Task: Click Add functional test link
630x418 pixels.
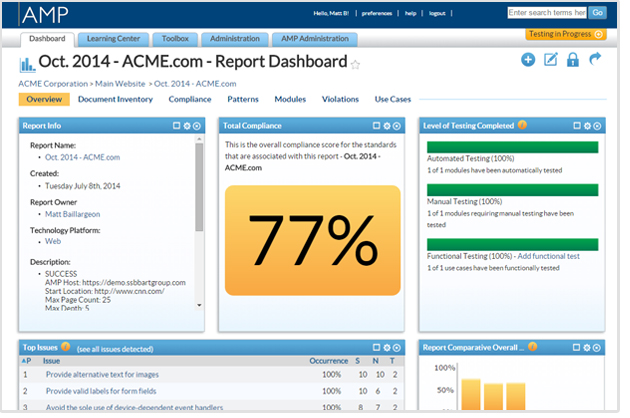Action: (x=548, y=256)
